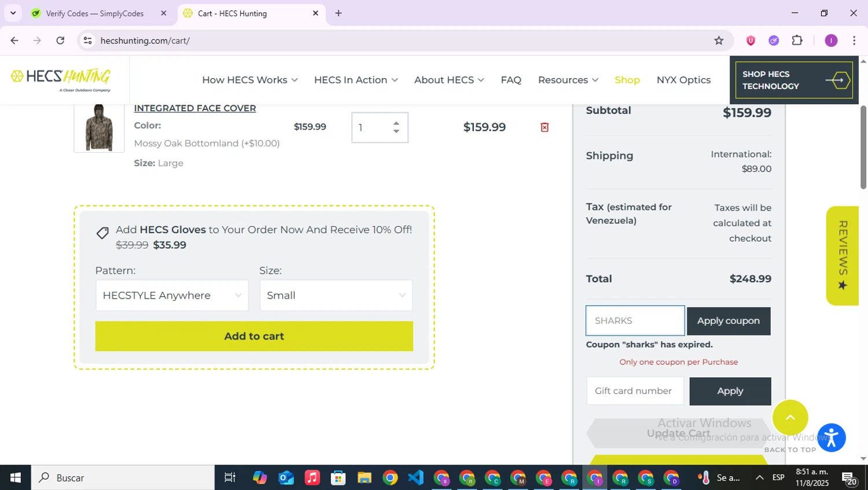This screenshot has height=490, width=868.
Task: Show hidden system tray icons
Action: point(759,478)
